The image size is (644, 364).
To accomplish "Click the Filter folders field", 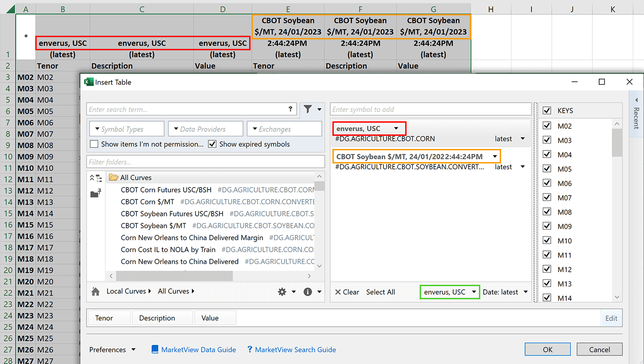I will (206, 162).
